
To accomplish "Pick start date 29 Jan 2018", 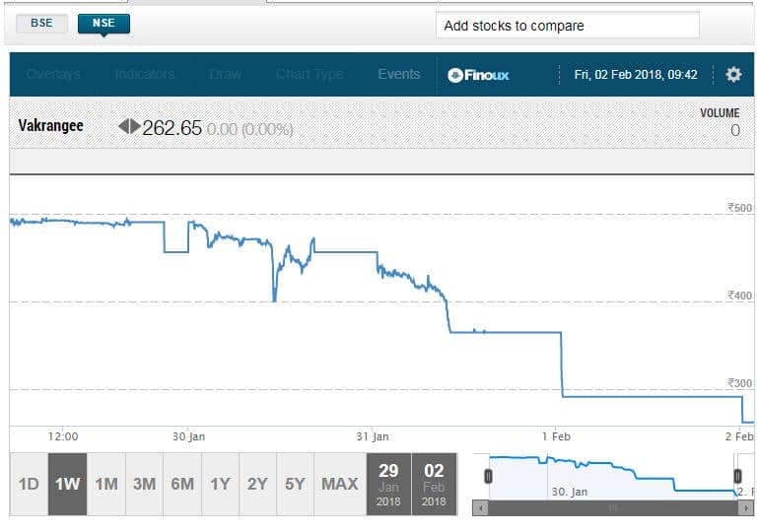I will pyautogui.click(x=388, y=484).
